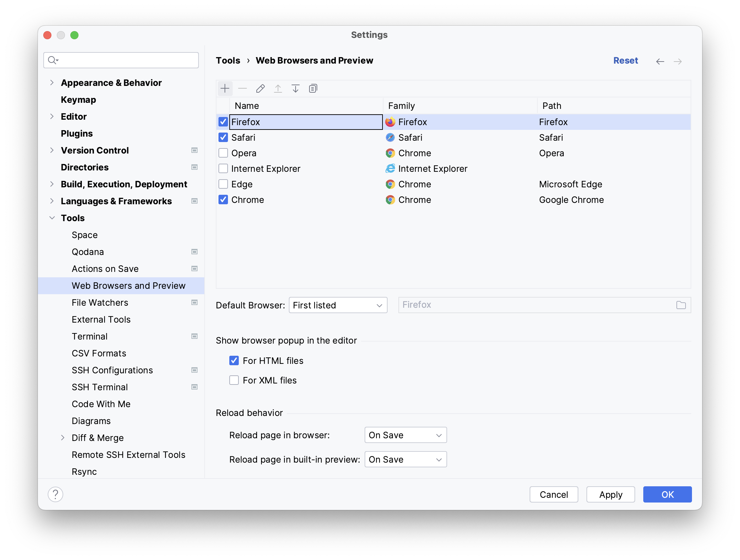The height and width of the screenshot is (560, 740).
Task: Uncheck the Safari browser checkbox
Action: coord(223,137)
